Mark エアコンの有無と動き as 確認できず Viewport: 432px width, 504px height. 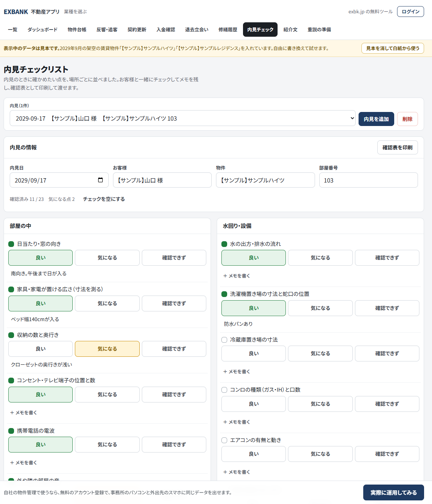[387, 454]
